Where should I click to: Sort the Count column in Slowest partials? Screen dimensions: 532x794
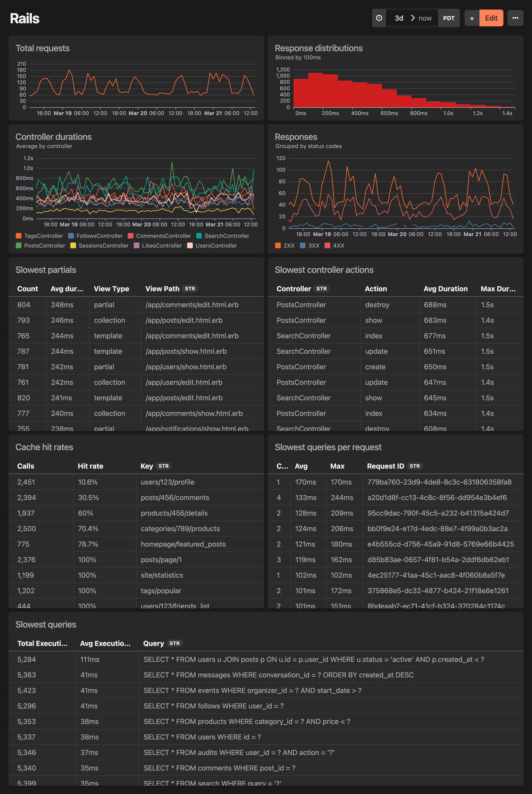point(27,288)
